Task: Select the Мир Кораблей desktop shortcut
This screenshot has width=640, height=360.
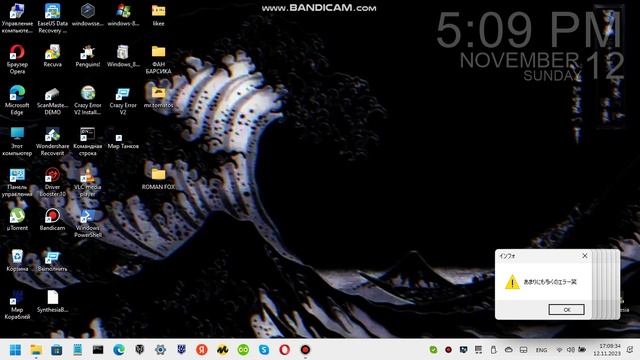Action: tap(17, 304)
